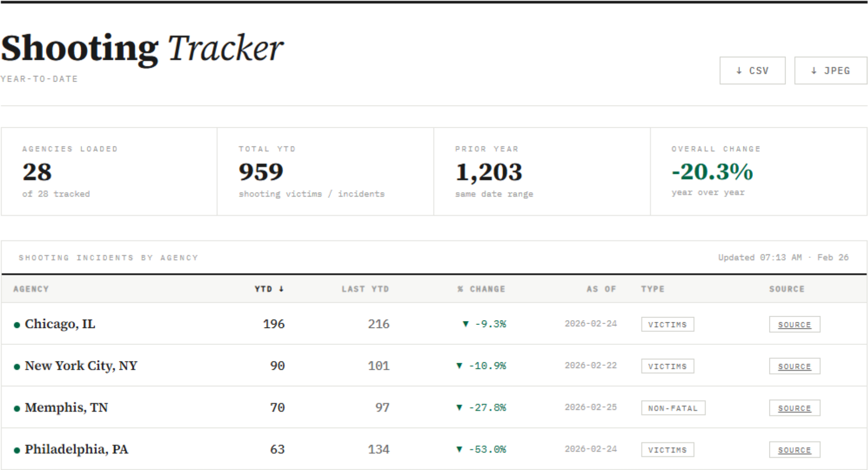The height and width of the screenshot is (470, 868).
Task: Click the down triangle next to -53.0%
Action: click(x=459, y=449)
